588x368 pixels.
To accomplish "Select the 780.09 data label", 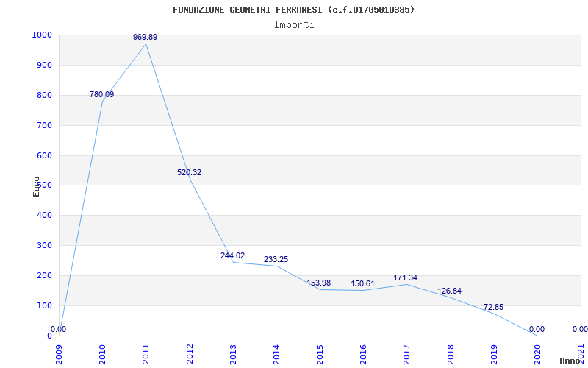I will pyautogui.click(x=101, y=94).
